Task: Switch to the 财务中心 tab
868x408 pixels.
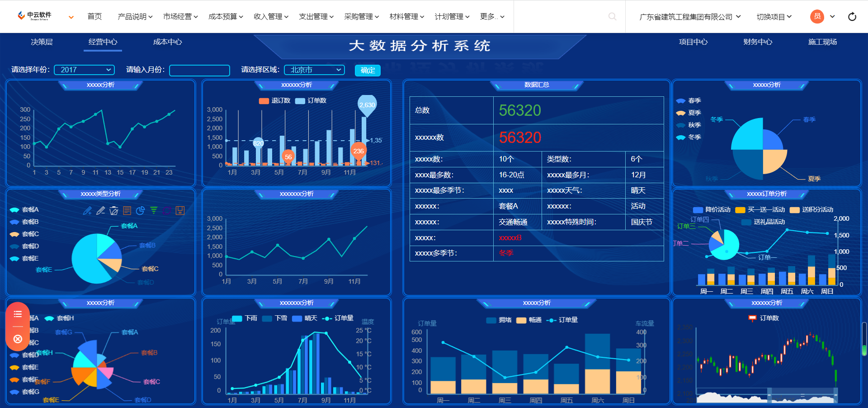Action: pyautogui.click(x=758, y=42)
